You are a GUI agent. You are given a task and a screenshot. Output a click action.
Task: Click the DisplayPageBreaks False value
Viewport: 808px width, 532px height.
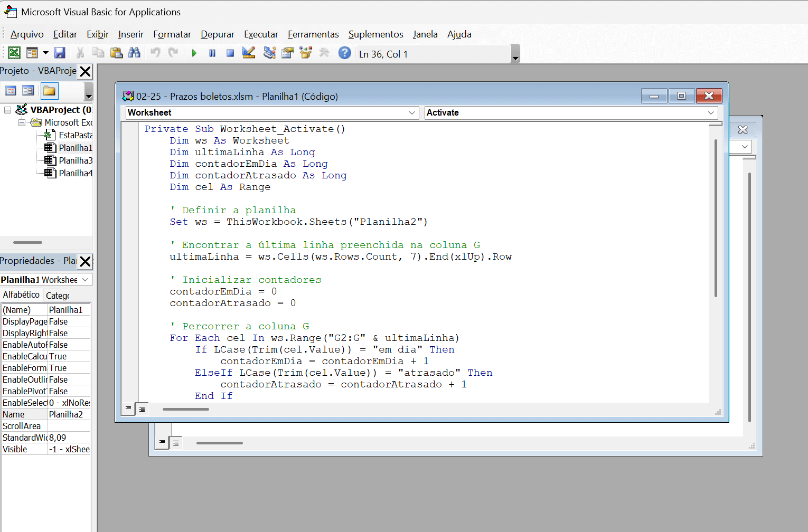pyautogui.click(x=69, y=321)
